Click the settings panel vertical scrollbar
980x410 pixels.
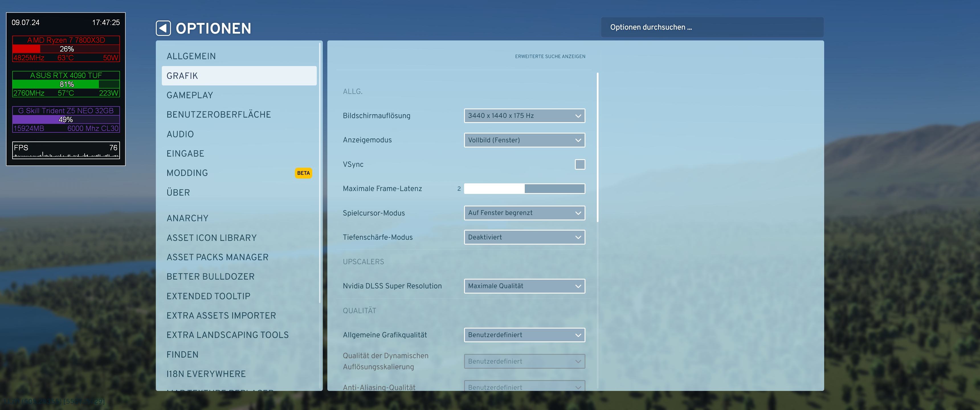pyautogui.click(x=598, y=147)
